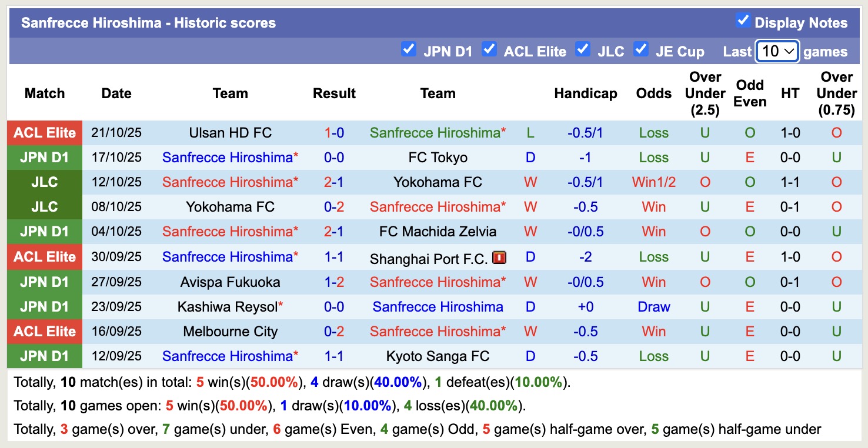Click the JPN D1 badge on the Kyoto Sanga row
The width and height of the screenshot is (868, 448).
point(44,356)
